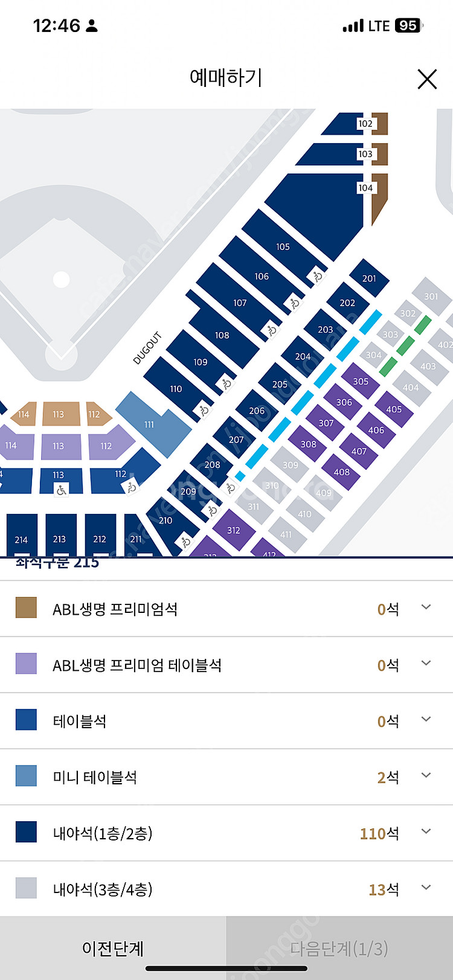
Task: Select purple table section 113 on map
Action: [x=60, y=446]
